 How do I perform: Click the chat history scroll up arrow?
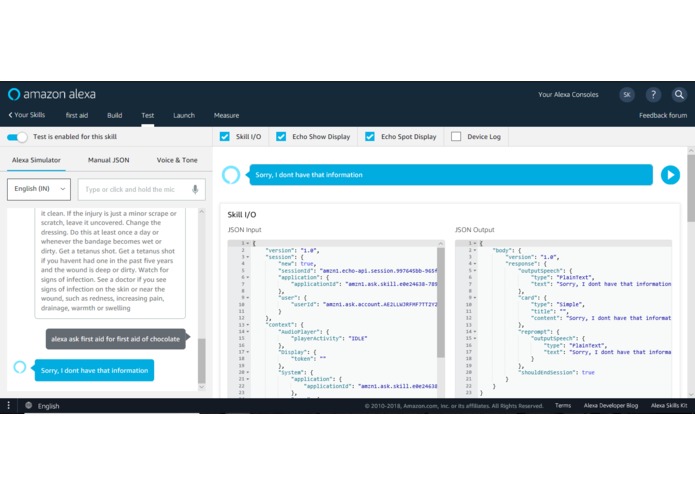[202, 212]
